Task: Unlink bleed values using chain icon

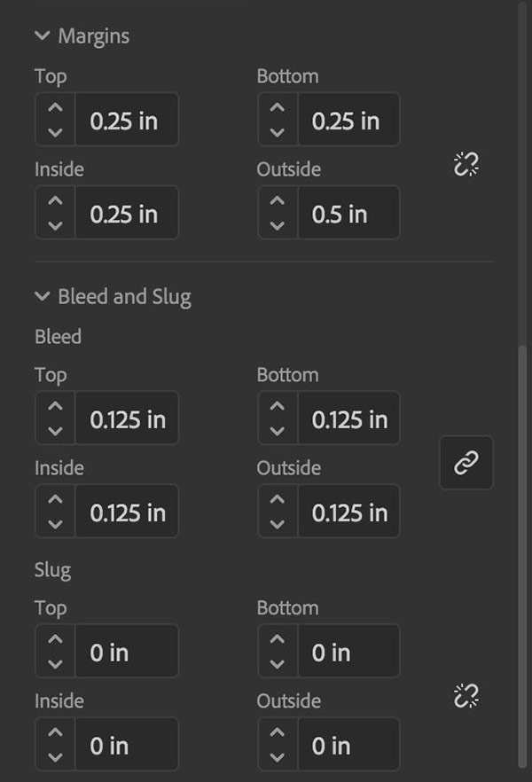Action: 466,463
